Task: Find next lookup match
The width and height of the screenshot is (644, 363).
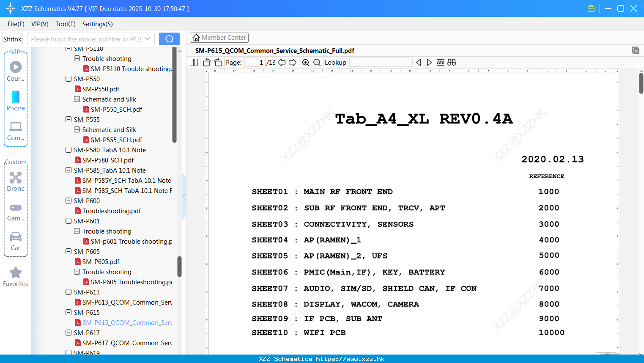Action: 429,62
